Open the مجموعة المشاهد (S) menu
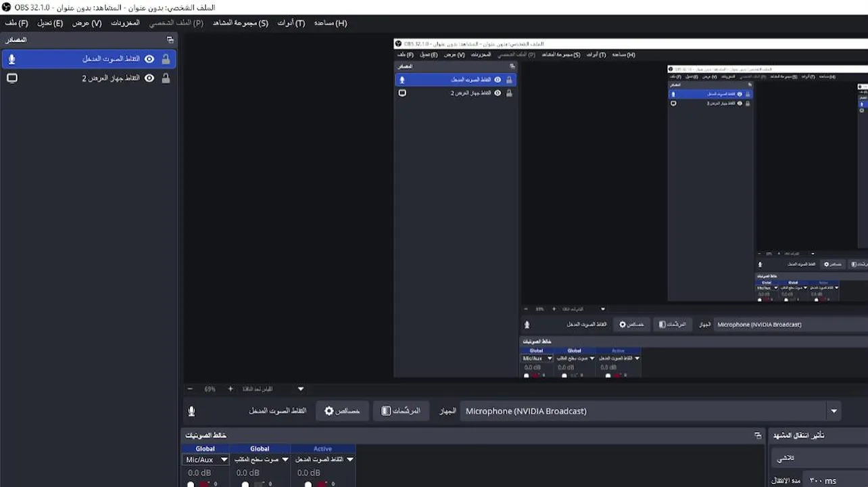 (x=241, y=23)
